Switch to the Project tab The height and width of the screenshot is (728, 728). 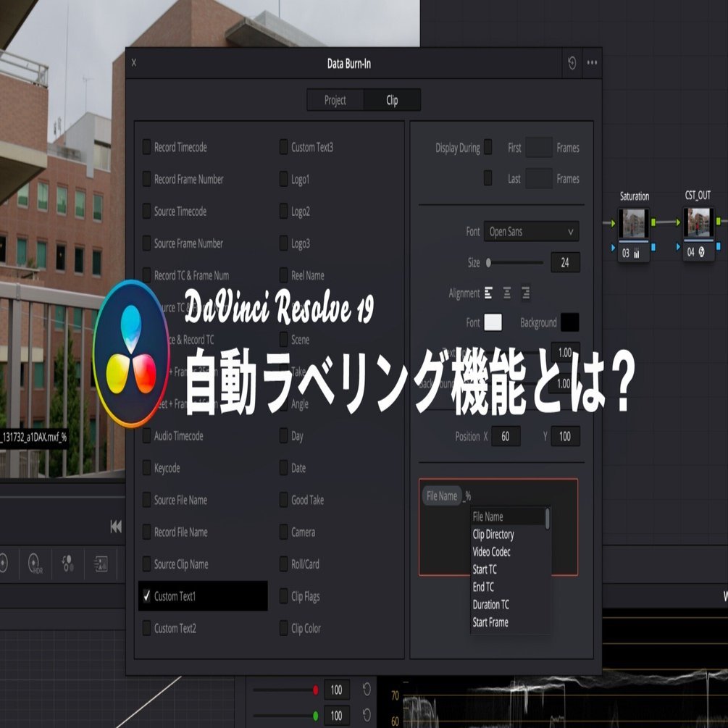(x=335, y=101)
